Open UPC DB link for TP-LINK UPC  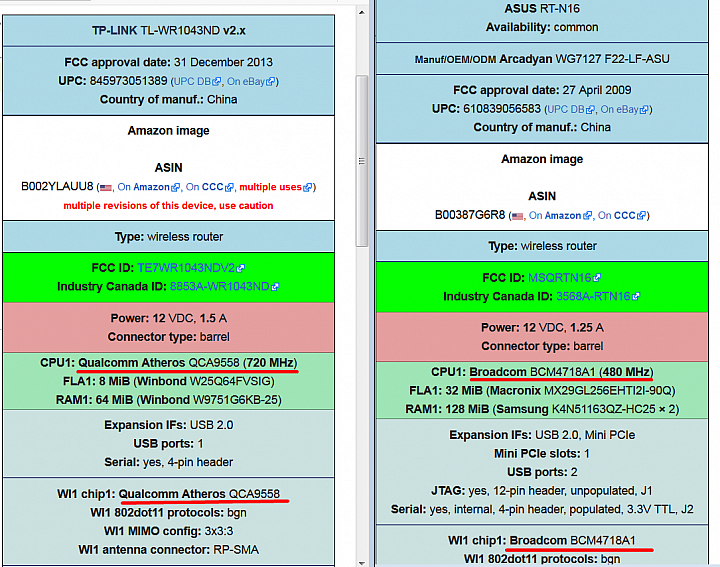pyautogui.click(x=197, y=81)
